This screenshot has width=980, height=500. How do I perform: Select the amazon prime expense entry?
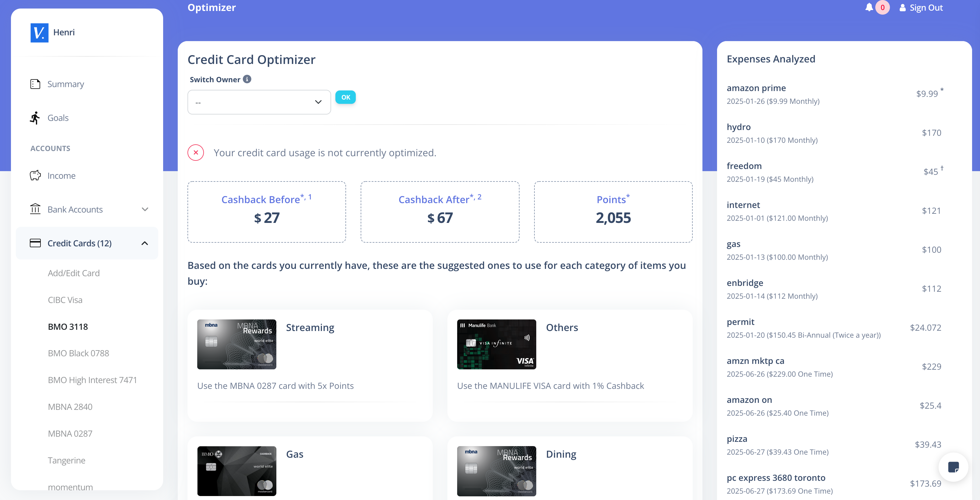[835, 94]
